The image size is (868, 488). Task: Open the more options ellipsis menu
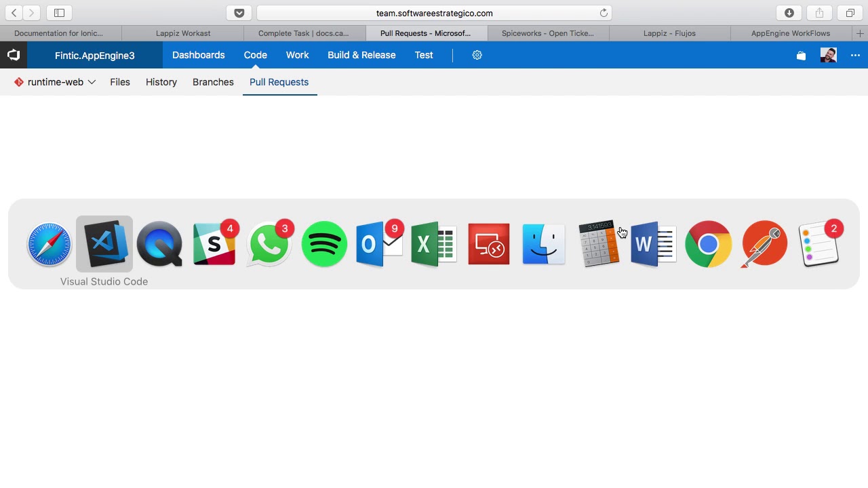[855, 56]
